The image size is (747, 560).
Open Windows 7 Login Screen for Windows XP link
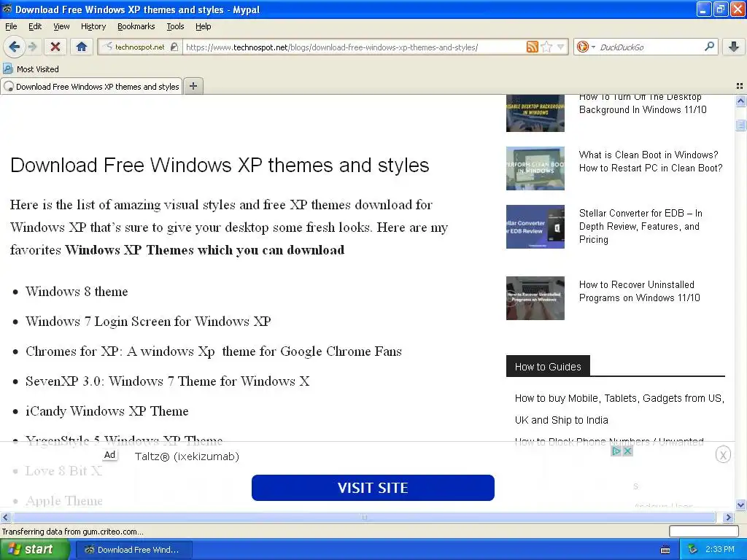coord(147,322)
